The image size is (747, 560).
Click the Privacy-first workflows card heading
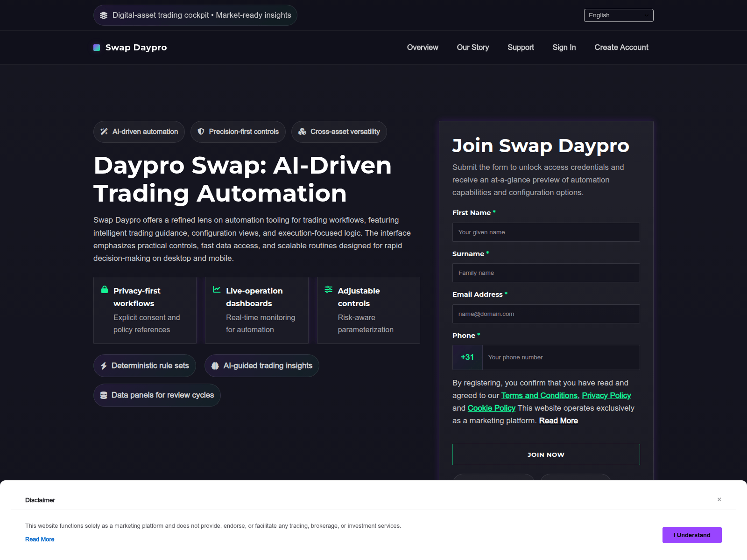pyautogui.click(x=137, y=297)
